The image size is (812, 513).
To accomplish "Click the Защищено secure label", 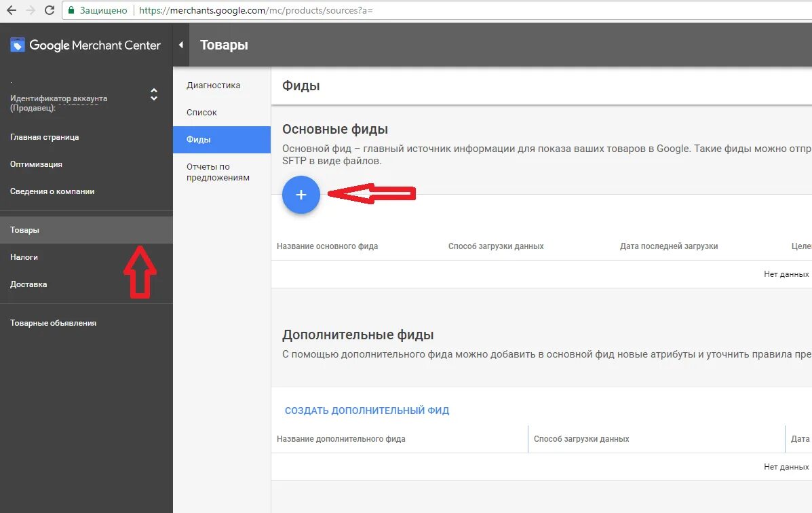I will (x=103, y=10).
